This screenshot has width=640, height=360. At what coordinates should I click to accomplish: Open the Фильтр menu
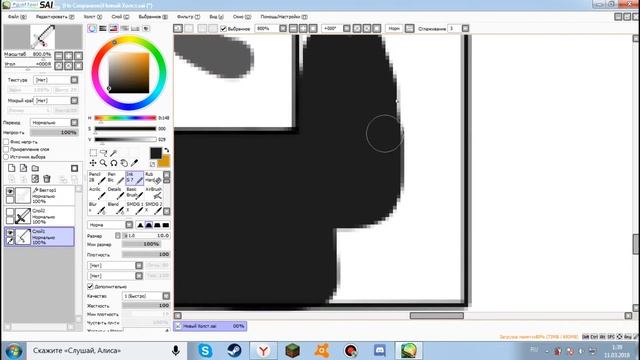188,17
